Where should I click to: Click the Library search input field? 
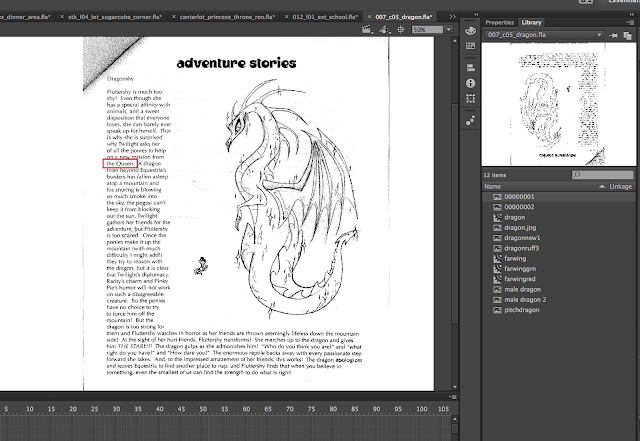coord(602,175)
